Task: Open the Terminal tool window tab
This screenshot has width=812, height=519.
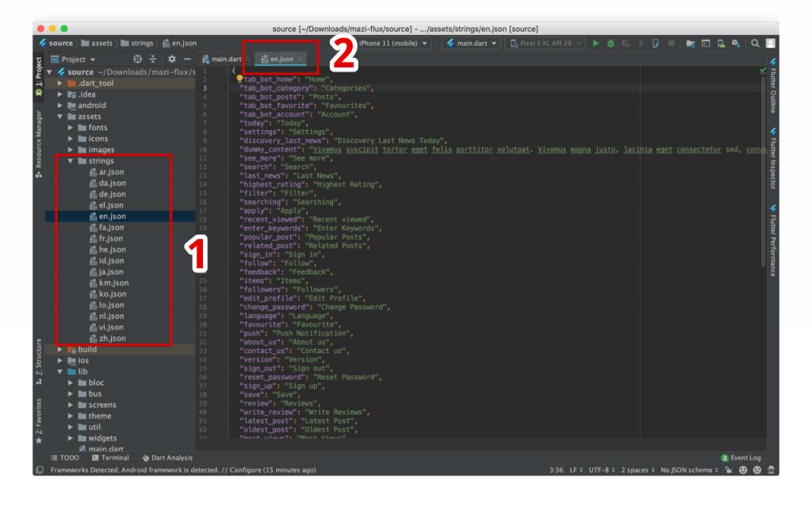Action: tap(110, 458)
